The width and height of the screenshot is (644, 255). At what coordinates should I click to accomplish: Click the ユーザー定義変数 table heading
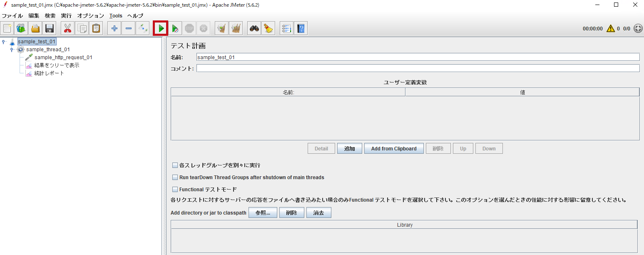click(405, 82)
